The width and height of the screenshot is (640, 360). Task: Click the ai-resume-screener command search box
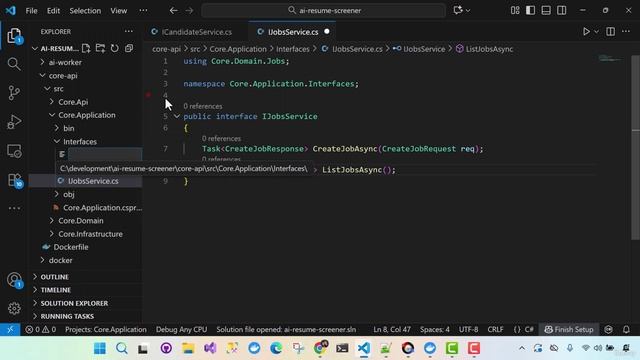[x=324, y=10]
